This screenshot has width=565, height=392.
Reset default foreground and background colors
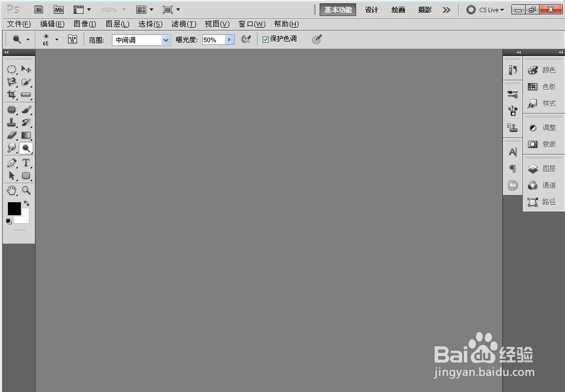[x=8, y=221]
